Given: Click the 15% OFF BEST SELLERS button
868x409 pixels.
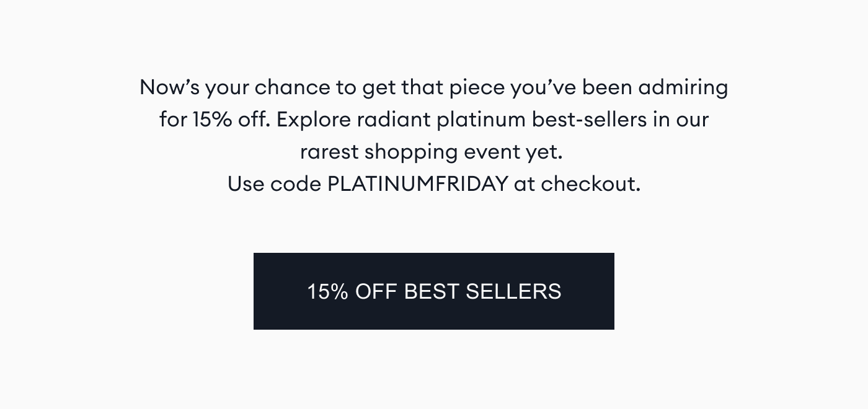Looking at the screenshot, I should [434, 291].
